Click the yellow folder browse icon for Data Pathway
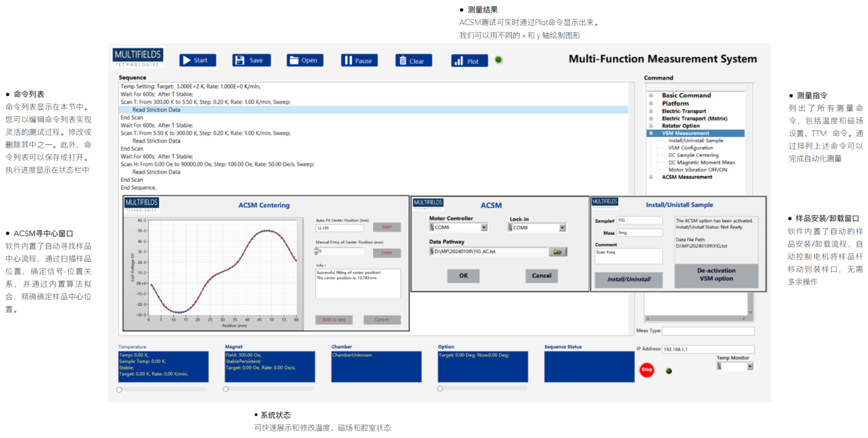 click(x=557, y=252)
